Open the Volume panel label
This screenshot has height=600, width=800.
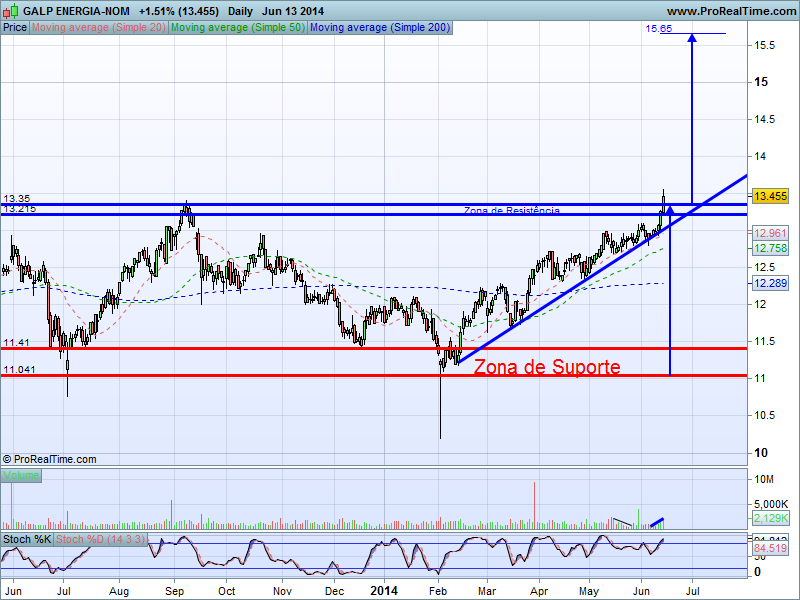point(21,476)
